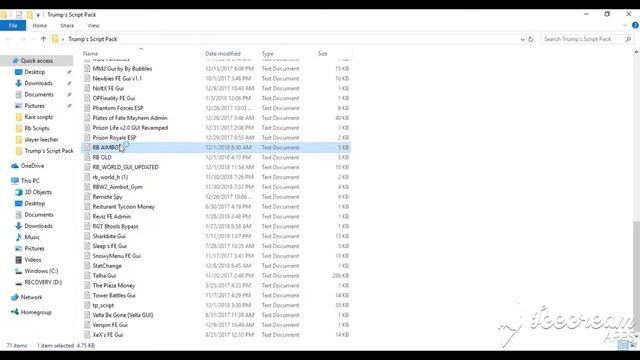This screenshot has height=360, width=640.
Task: Open pinned Downloads under Quick access
Action: pos(38,83)
